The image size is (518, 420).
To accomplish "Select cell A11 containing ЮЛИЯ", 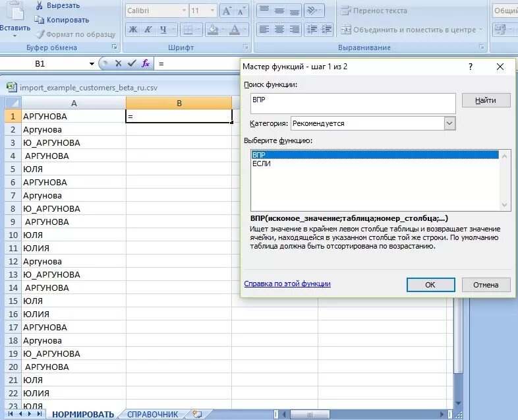I will (74, 248).
